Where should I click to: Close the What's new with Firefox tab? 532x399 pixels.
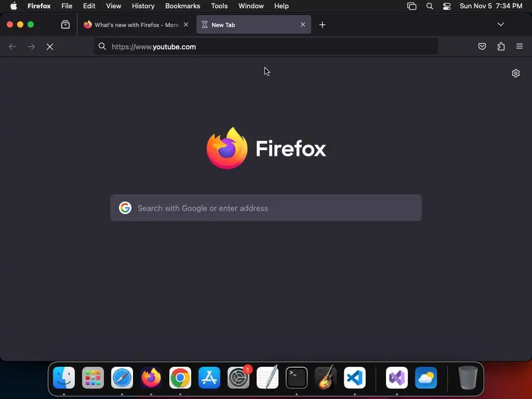pyautogui.click(x=186, y=24)
